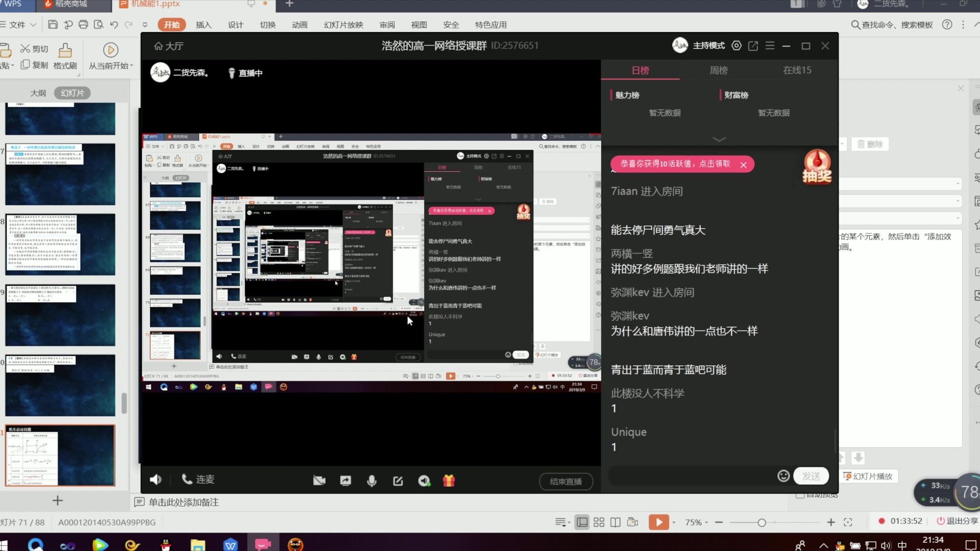Open the screen share icon

click(346, 481)
